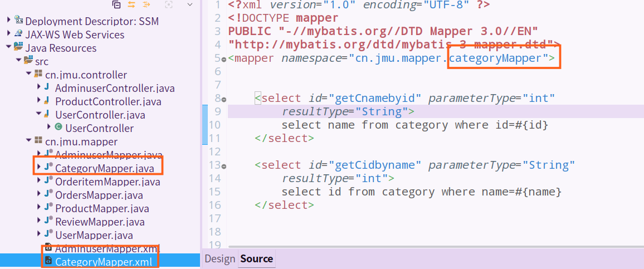The width and height of the screenshot is (644, 269).
Task: Click the AdminuserMapper.java interface icon
Action: point(48,154)
